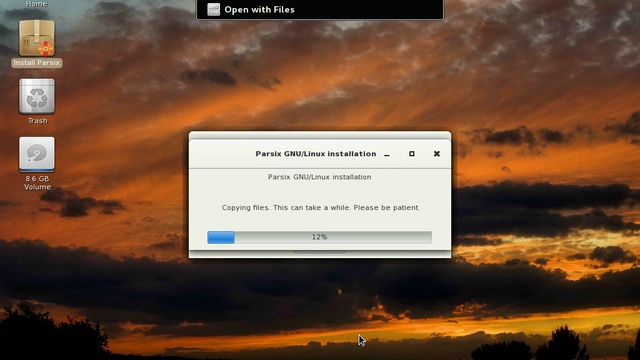
Task: Click the drive icon beside Open with Files
Action: 213,9
